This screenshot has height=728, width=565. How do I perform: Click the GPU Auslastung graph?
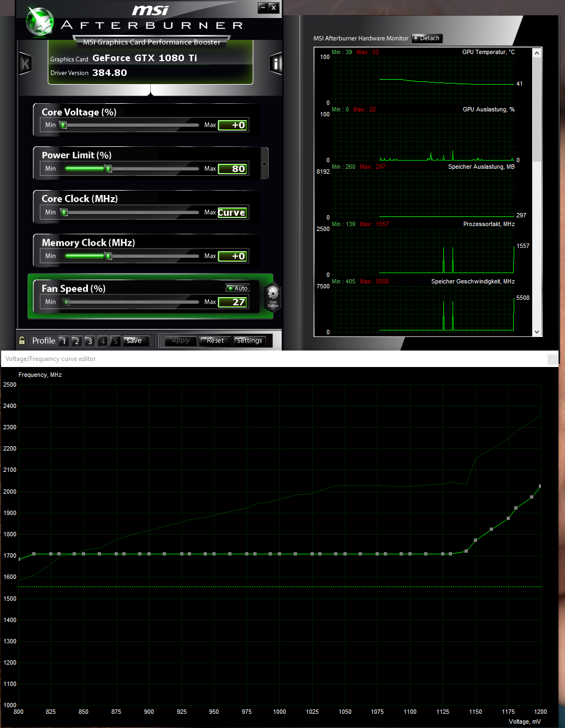pos(423,137)
